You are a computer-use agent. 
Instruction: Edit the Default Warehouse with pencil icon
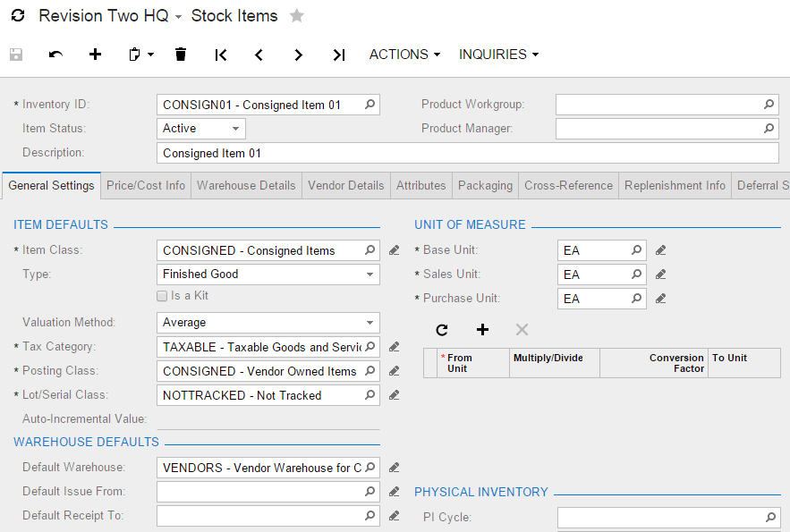[394, 468]
